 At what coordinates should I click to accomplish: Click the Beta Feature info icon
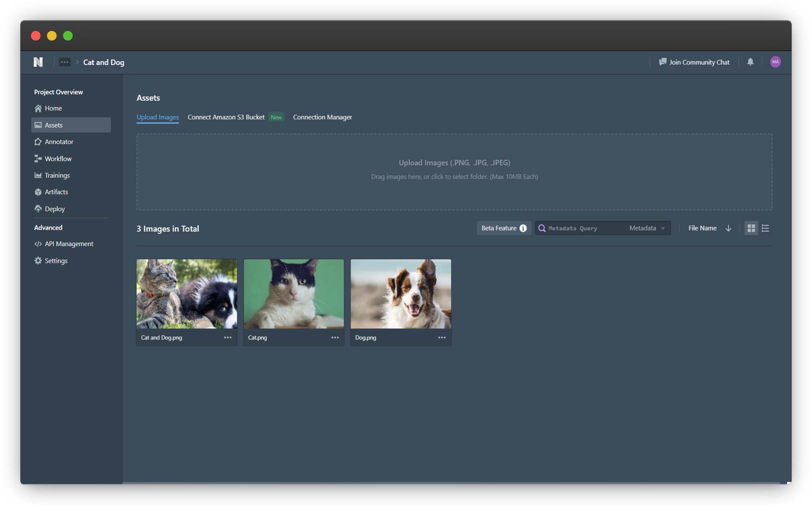tap(523, 228)
